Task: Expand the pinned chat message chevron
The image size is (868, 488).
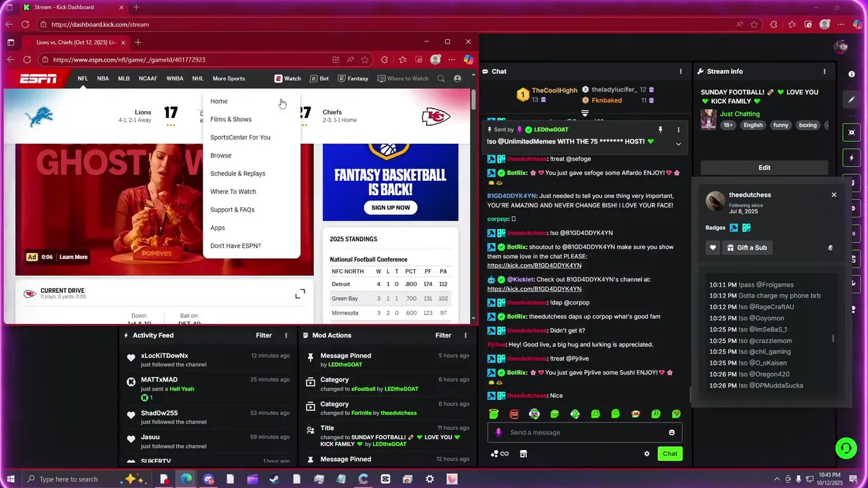Action: click(678, 144)
